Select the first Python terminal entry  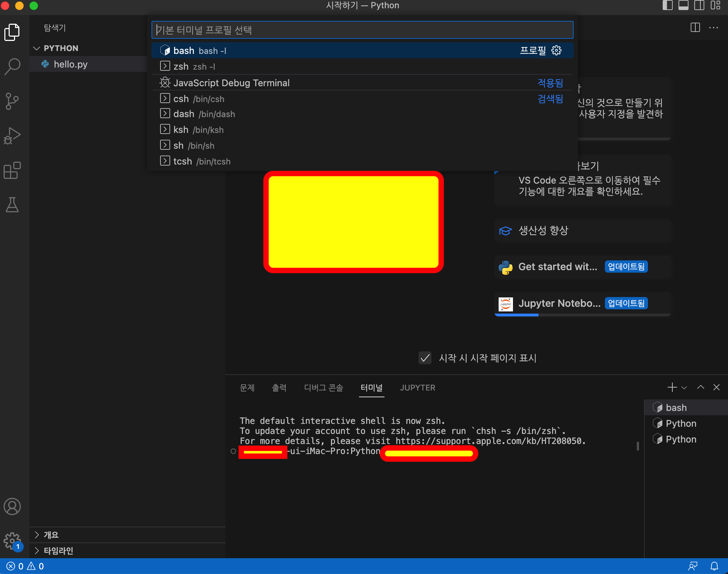click(686, 423)
